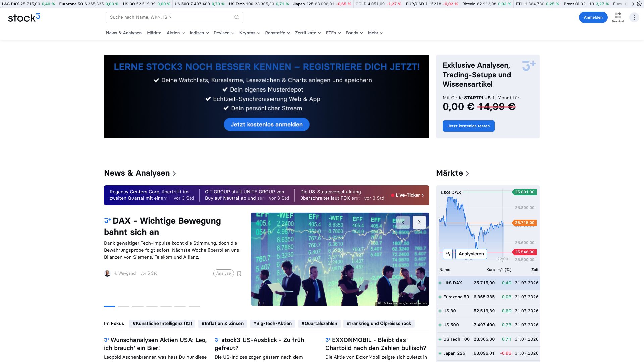This screenshot has height=362, width=644.
Task: Click the Analyse tag on DAX article
Action: point(224,274)
